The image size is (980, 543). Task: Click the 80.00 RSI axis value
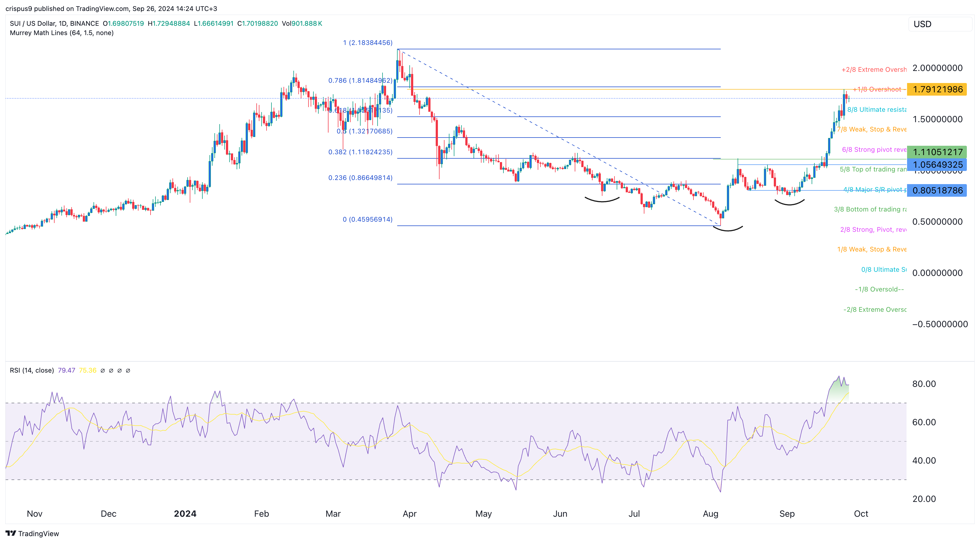[x=924, y=384]
